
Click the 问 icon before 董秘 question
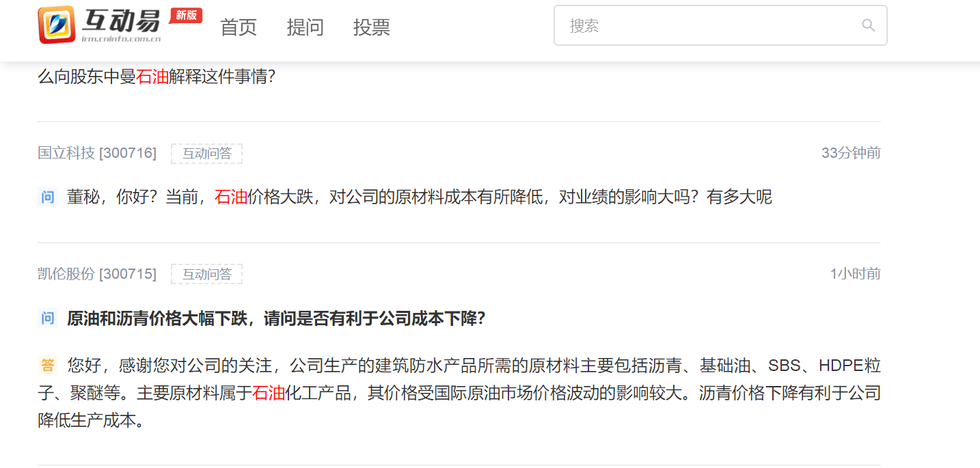pyautogui.click(x=48, y=197)
